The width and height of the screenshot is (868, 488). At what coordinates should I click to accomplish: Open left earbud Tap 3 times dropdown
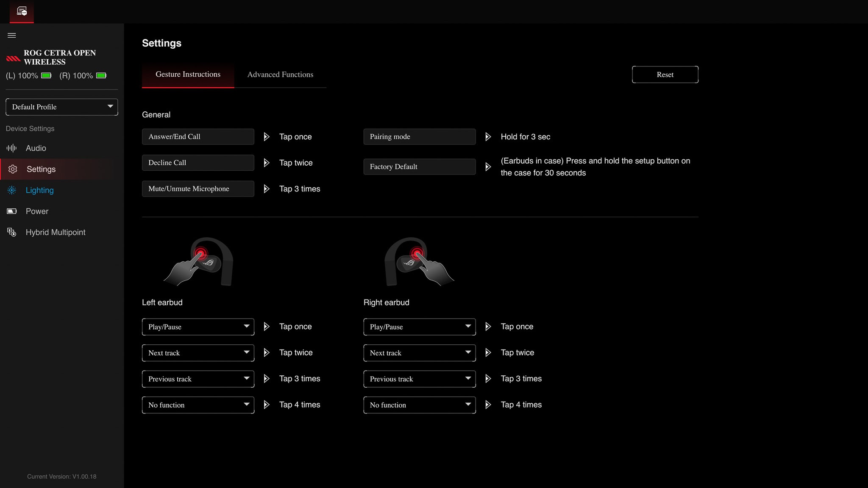pos(198,379)
